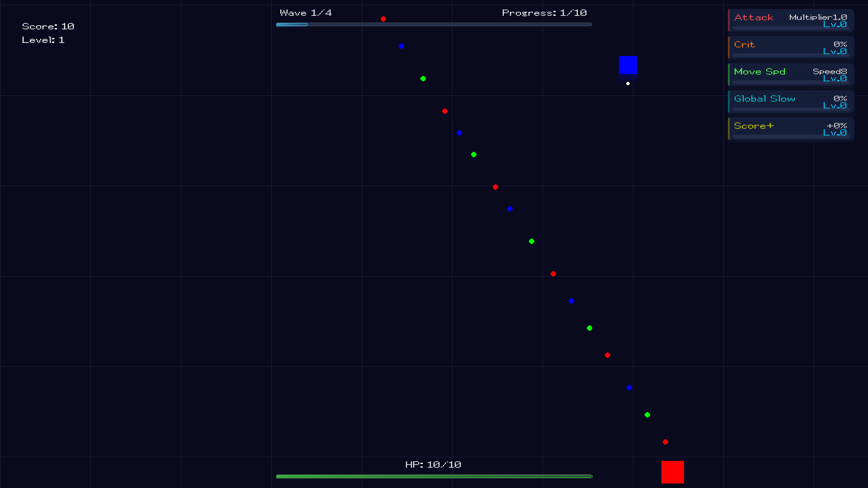Image resolution: width=868 pixels, height=488 pixels.
Task: Click the Progress: 1/10 text
Action: click(544, 13)
